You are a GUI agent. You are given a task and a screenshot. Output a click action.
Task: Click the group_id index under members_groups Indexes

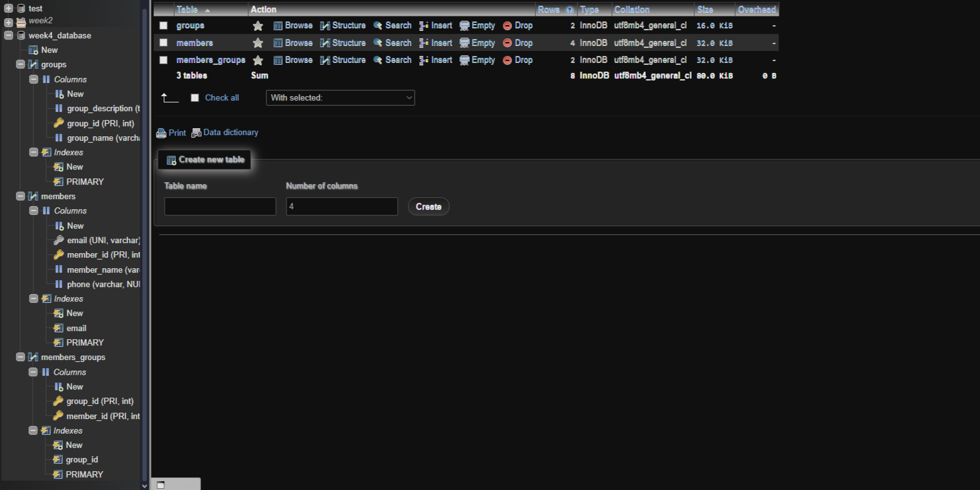tap(82, 460)
